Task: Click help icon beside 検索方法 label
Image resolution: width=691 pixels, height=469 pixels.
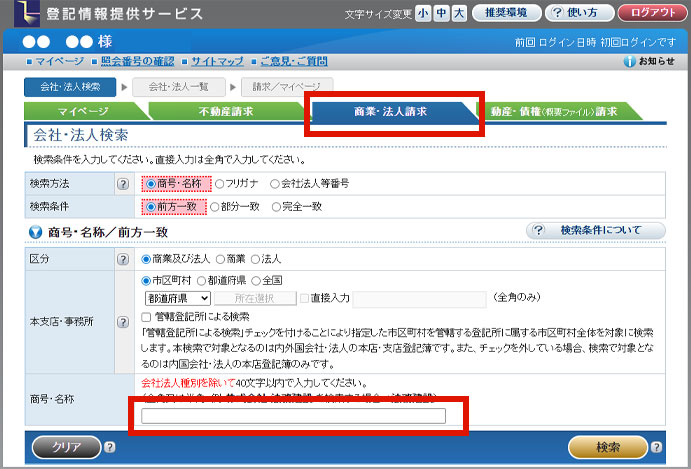Action: pos(123,185)
